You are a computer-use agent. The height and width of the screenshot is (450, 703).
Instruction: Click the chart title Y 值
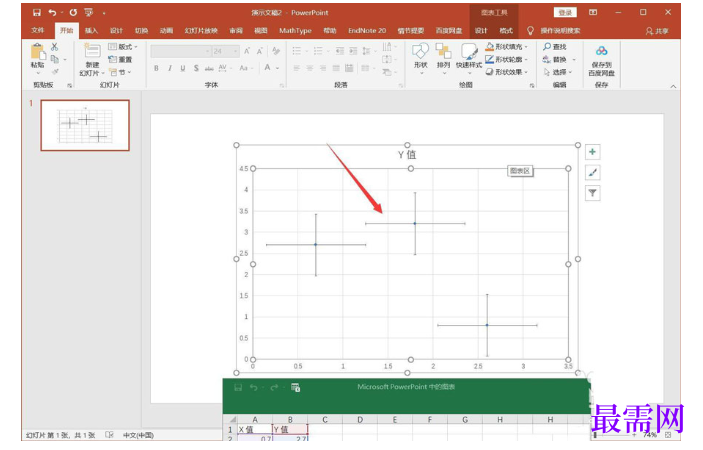[407, 155]
